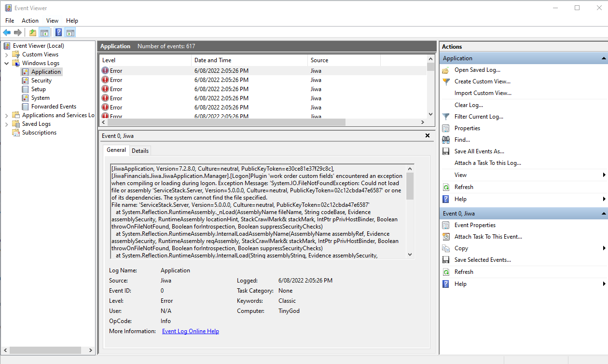
Task: Close the Event 0, Jiwa preview pane
Action: pyautogui.click(x=427, y=136)
